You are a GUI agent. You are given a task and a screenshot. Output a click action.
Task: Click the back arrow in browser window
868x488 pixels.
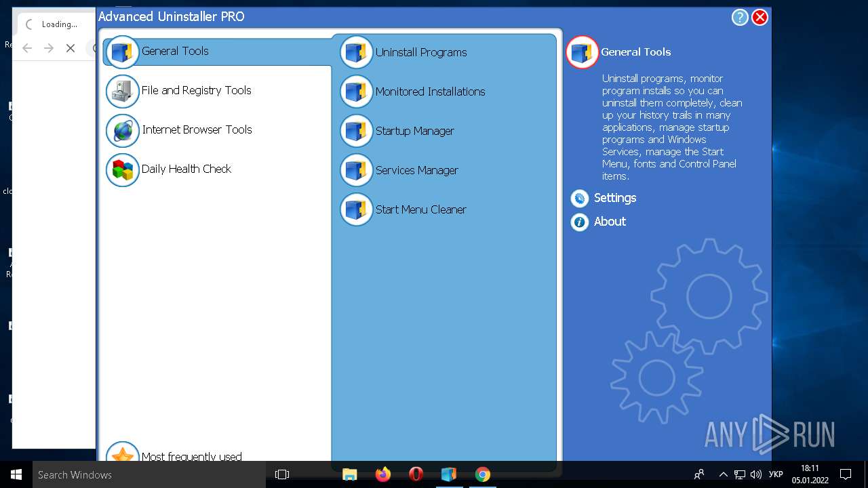(27, 47)
